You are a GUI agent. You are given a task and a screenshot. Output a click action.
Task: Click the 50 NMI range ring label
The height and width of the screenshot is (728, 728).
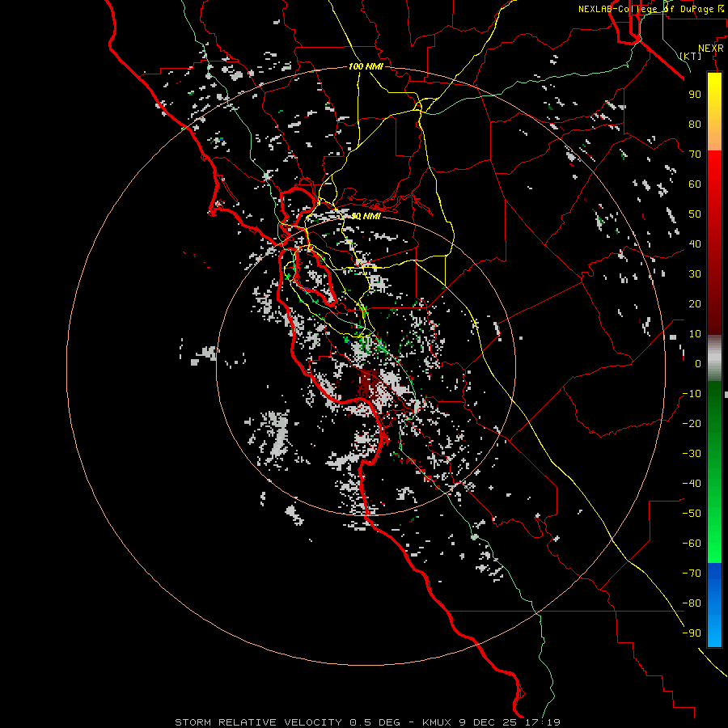pos(366,216)
